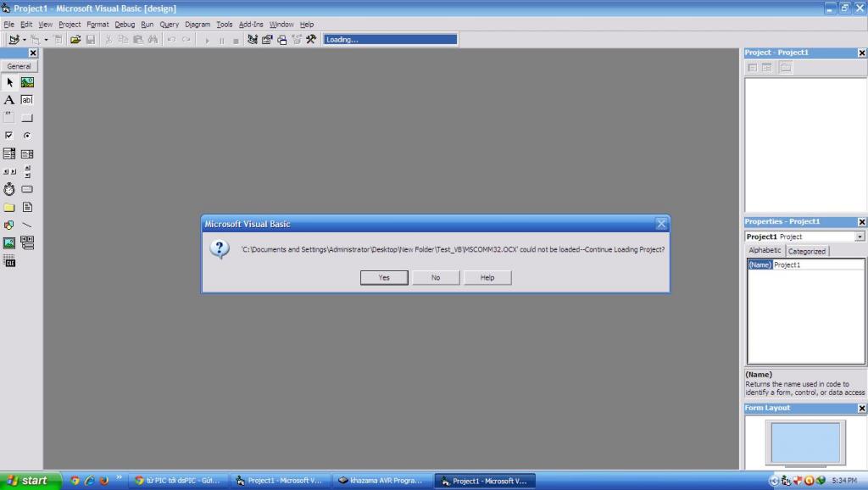This screenshot has height=490, width=868.
Task: Open the Format menu
Action: point(97,25)
